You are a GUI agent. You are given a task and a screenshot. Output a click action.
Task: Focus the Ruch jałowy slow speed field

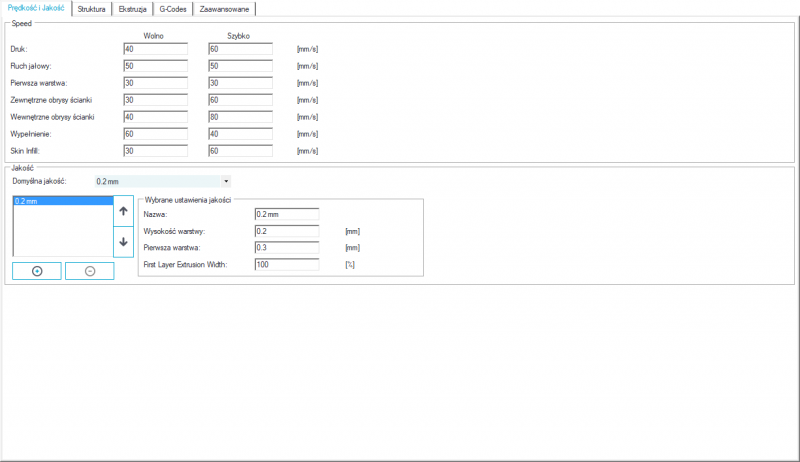tap(155, 65)
